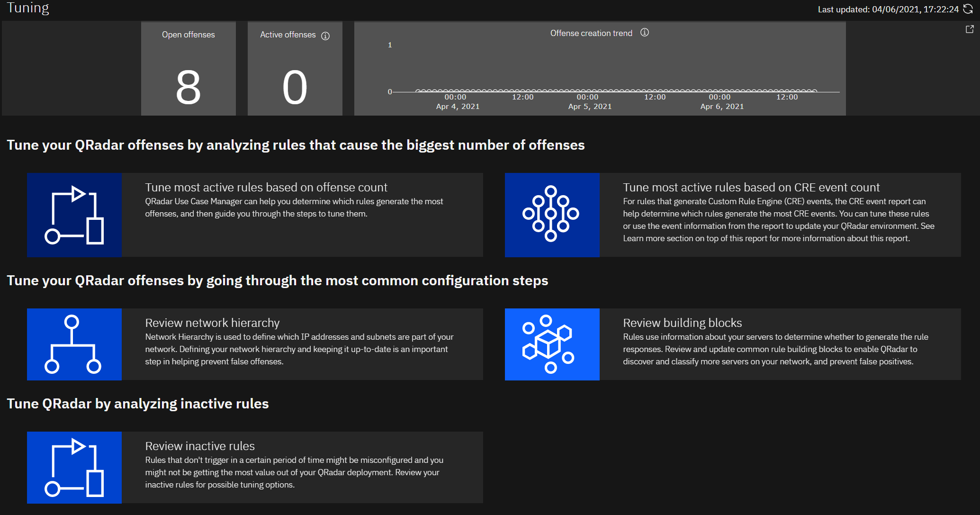This screenshot has width=980, height=515.
Task: Click the Review building blocks cube icon
Action: [x=552, y=344]
